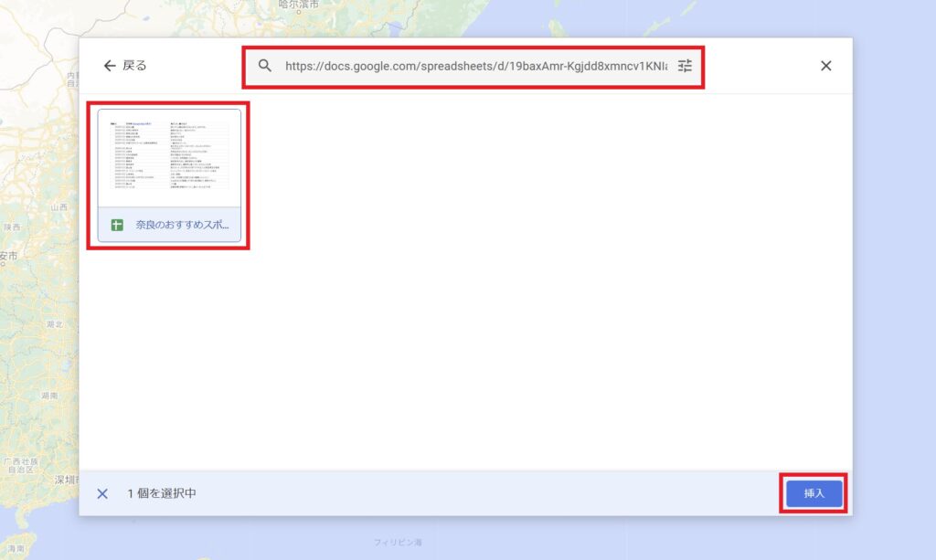
Task: Click the magnifier search icon
Action: 265,66
